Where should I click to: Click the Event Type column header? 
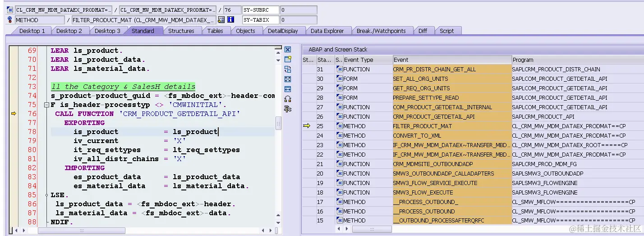pyautogui.click(x=368, y=60)
